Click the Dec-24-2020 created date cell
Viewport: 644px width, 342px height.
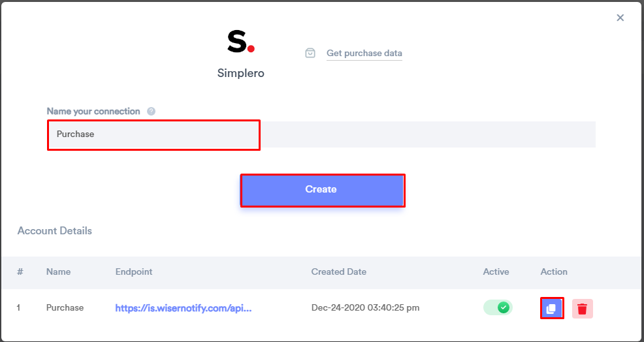[x=366, y=308]
